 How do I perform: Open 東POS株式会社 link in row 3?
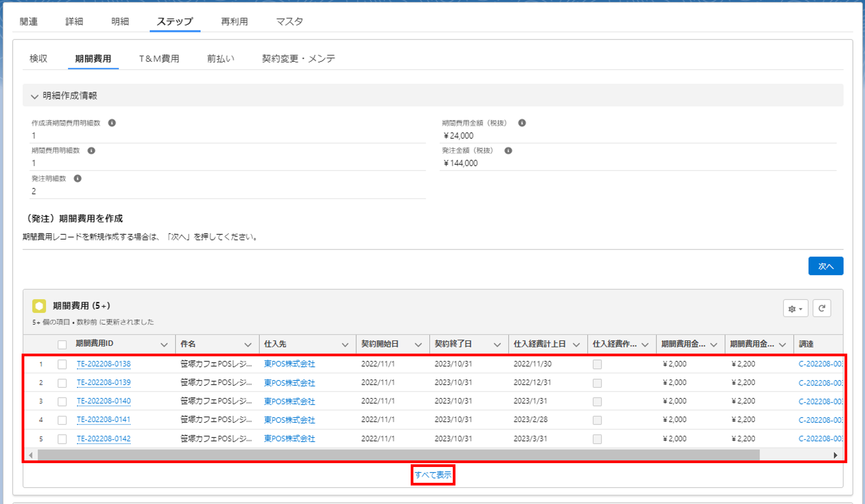click(289, 401)
